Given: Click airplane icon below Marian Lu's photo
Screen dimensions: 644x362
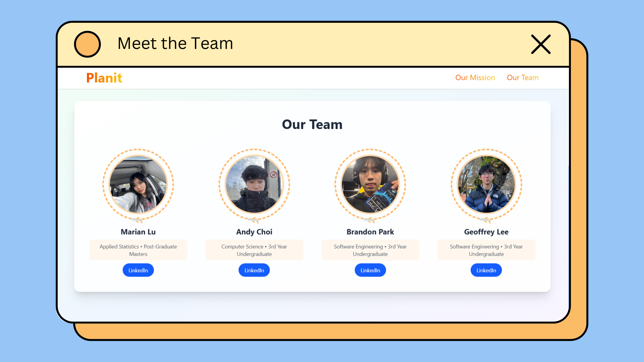Looking at the screenshot, I should click(x=138, y=220).
